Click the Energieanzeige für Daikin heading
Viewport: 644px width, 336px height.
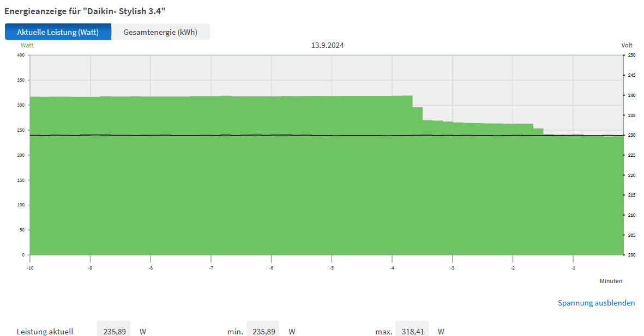click(85, 11)
